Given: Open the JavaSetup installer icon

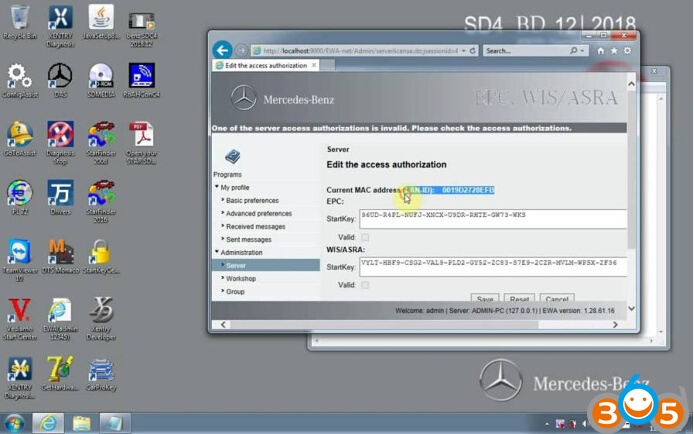Looking at the screenshot, I should pos(101,22).
